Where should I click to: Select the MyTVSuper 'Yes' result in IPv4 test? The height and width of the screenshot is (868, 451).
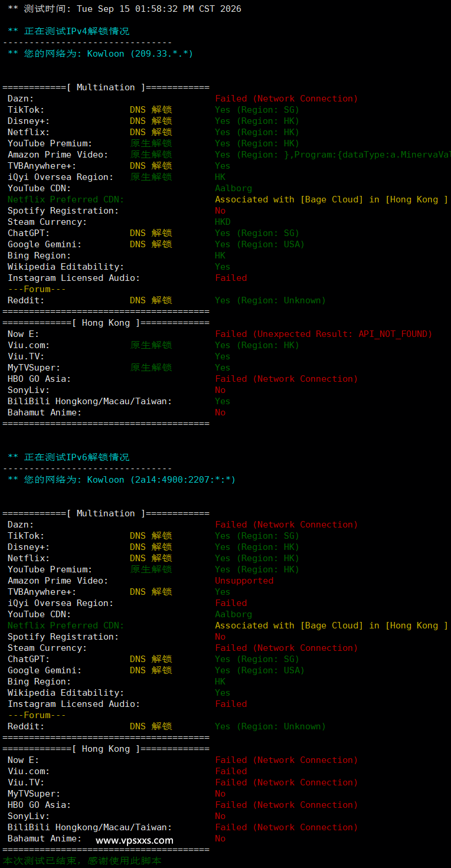[223, 368]
